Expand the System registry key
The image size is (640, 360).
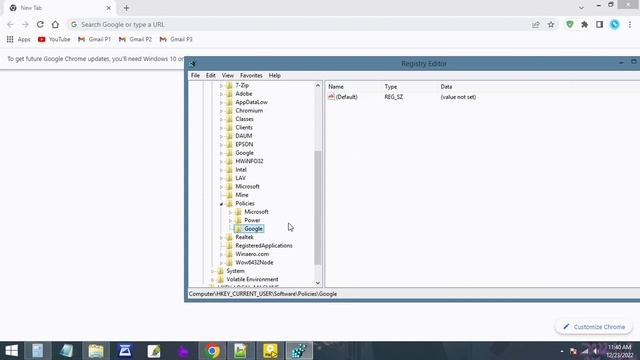click(x=213, y=271)
